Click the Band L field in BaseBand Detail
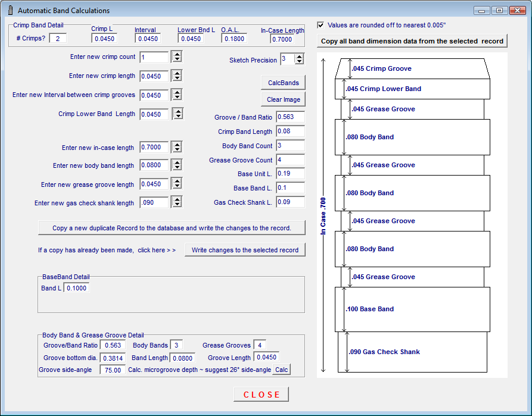532x416 pixels. click(x=76, y=288)
